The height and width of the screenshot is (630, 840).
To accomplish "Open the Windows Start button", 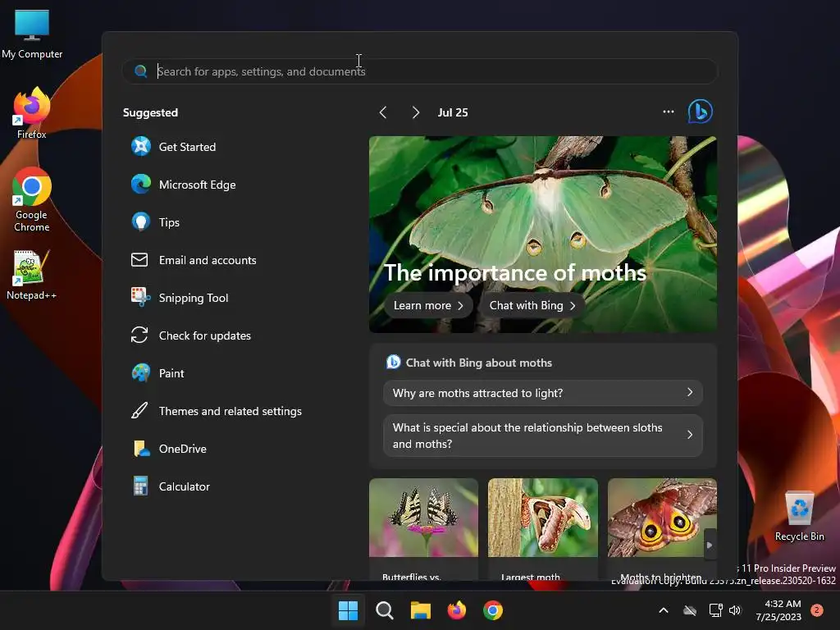I will coord(348,610).
